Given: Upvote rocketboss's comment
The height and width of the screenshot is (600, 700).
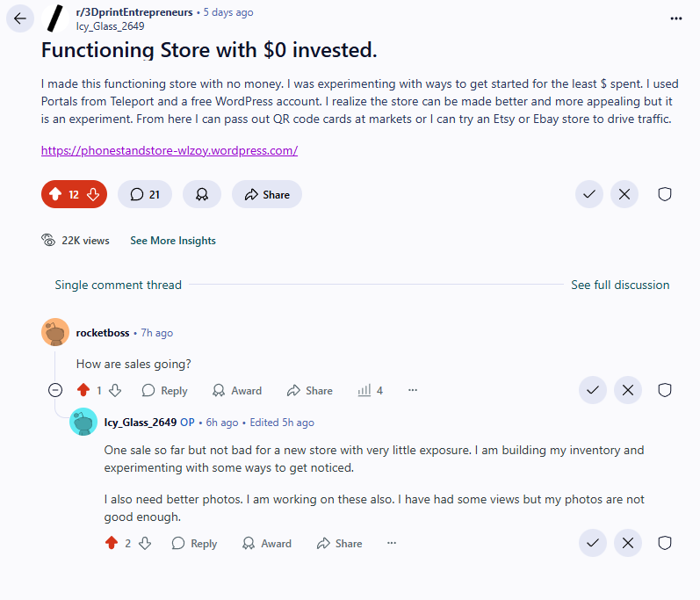Looking at the screenshot, I should [x=84, y=390].
